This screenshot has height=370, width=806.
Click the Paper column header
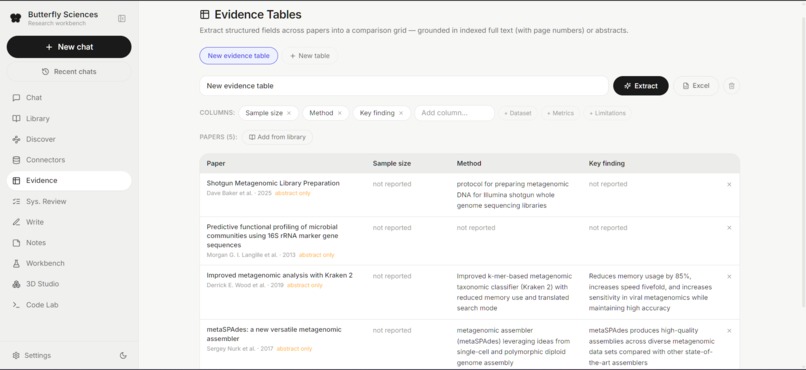[216, 163]
